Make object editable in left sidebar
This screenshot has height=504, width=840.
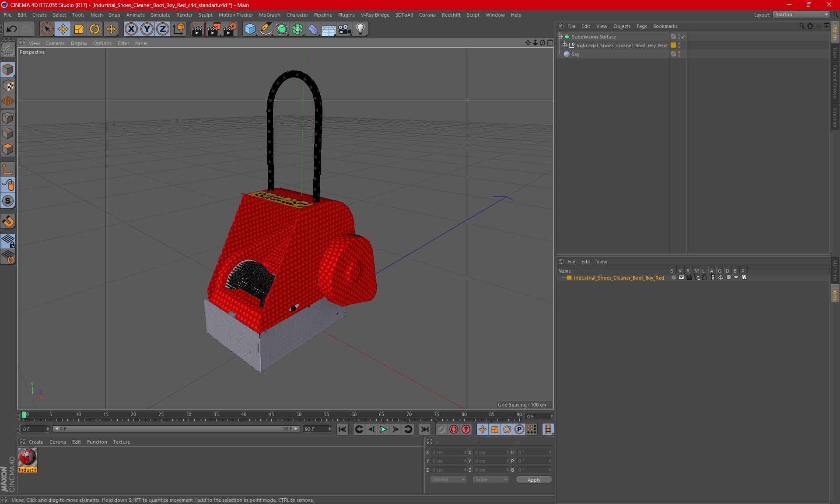click(8, 49)
